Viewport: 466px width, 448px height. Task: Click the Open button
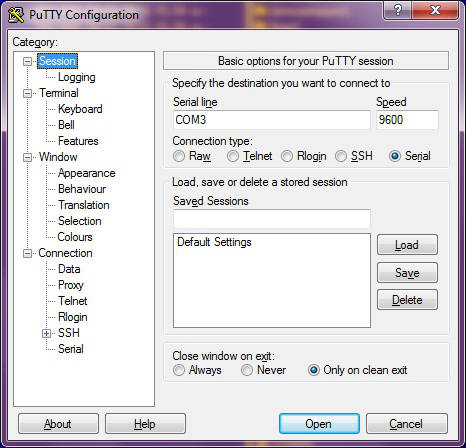coord(319,424)
